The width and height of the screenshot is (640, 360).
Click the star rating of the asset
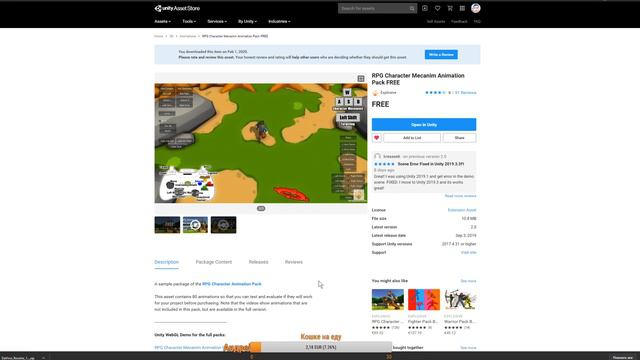[x=435, y=93]
